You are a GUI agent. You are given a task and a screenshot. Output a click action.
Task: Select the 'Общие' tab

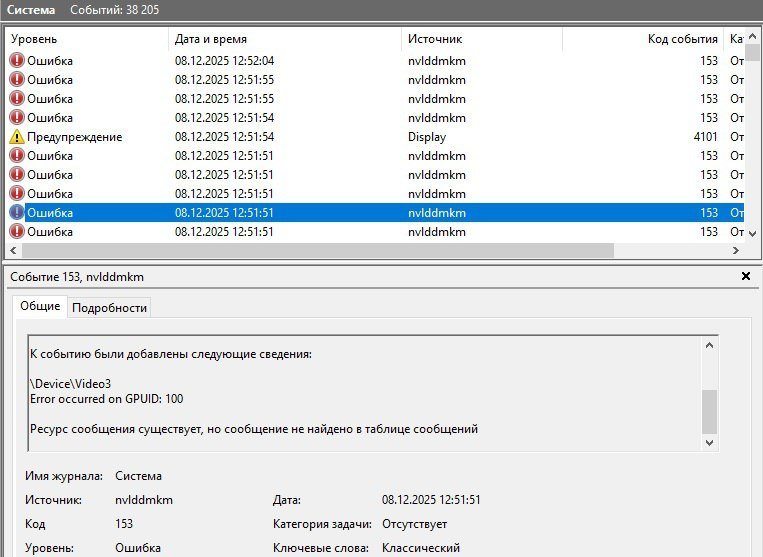[41, 306]
